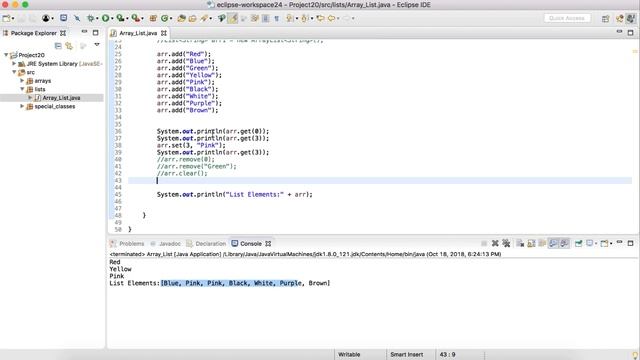Image resolution: width=640 pixels, height=360 pixels.
Task: Click the Previous Annotation icon
Action: pyautogui.click(x=305, y=18)
